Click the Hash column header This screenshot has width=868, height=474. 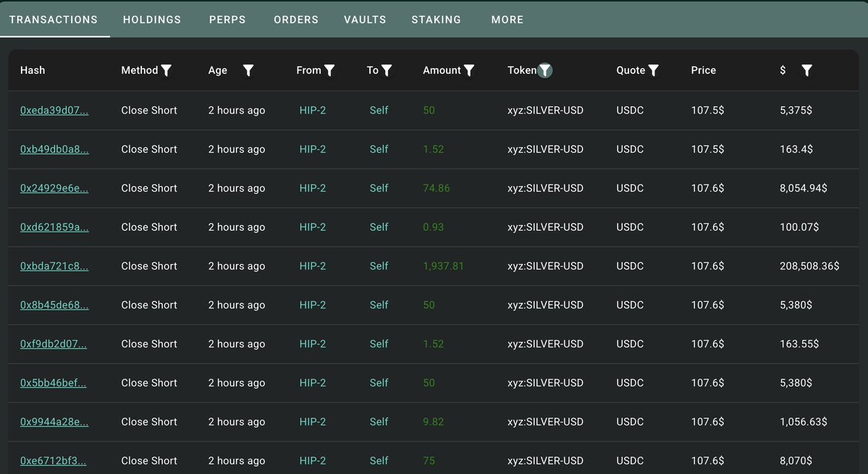pos(33,70)
